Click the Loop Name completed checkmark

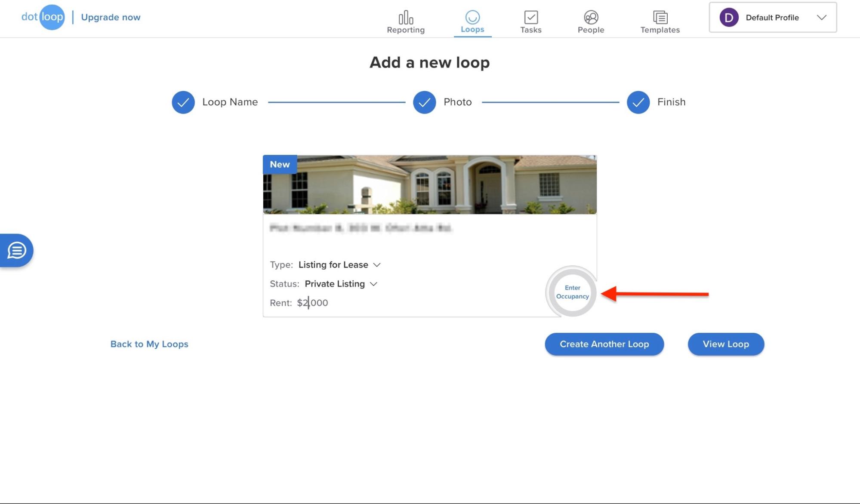[183, 102]
